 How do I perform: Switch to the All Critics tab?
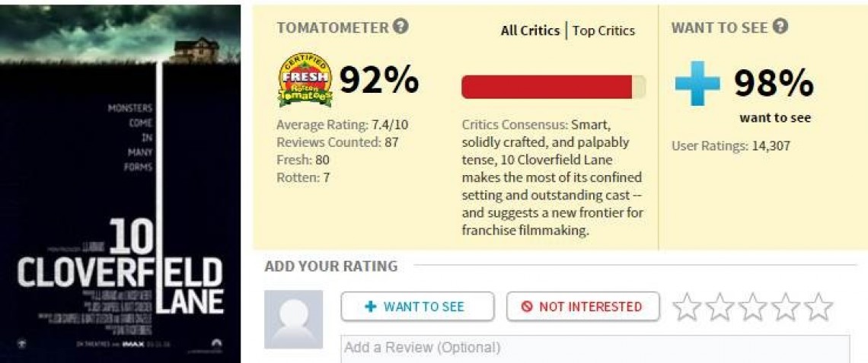click(x=530, y=31)
